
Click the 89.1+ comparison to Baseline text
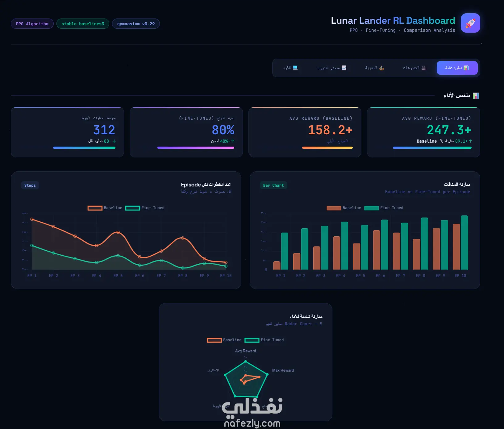[444, 141]
